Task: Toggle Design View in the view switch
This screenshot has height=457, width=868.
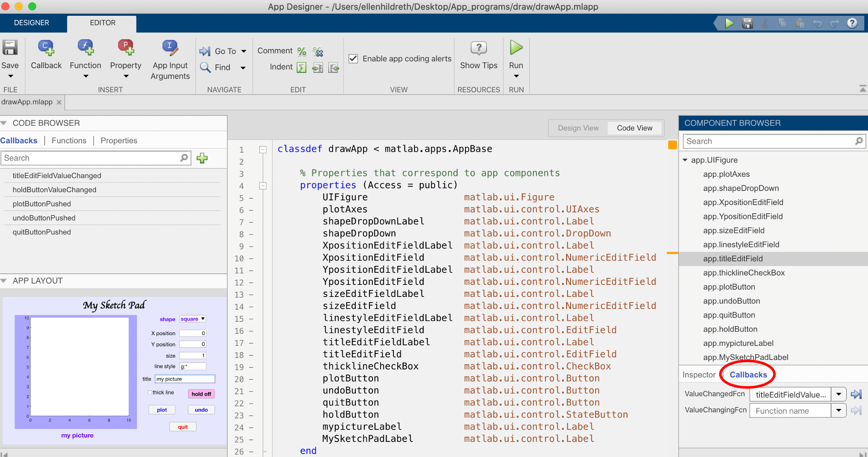Action: tap(578, 128)
